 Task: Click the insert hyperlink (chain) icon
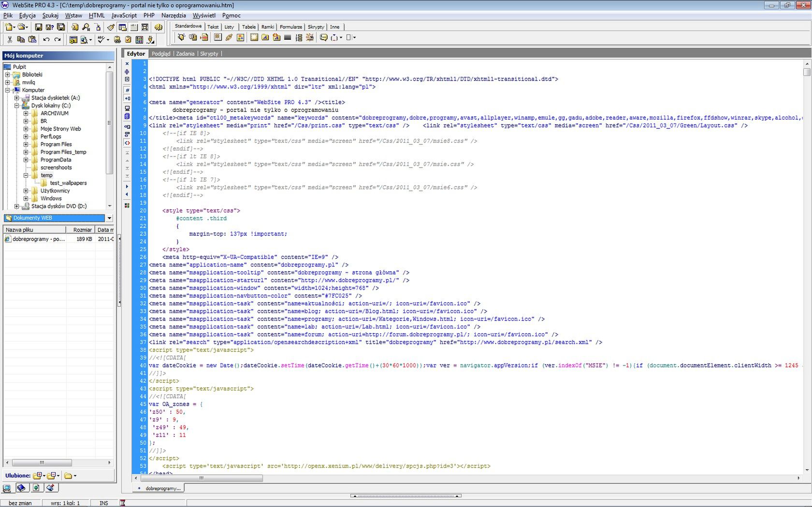229,37
